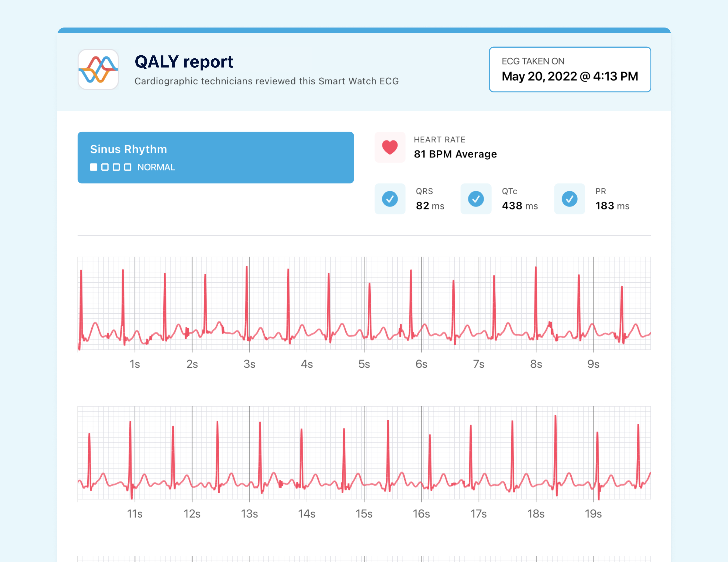Click the PR 183 ms value
The height and width of the screenshot is (562, 728).
(612, 206)
